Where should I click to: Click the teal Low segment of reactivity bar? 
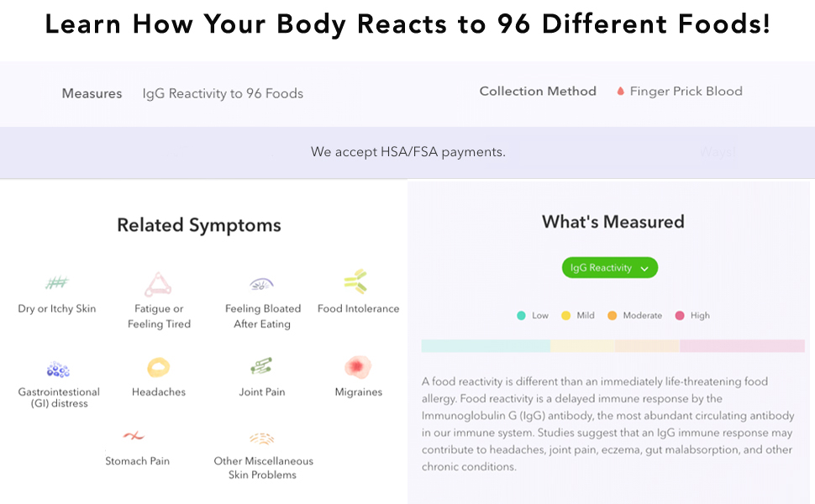[485, 345]
